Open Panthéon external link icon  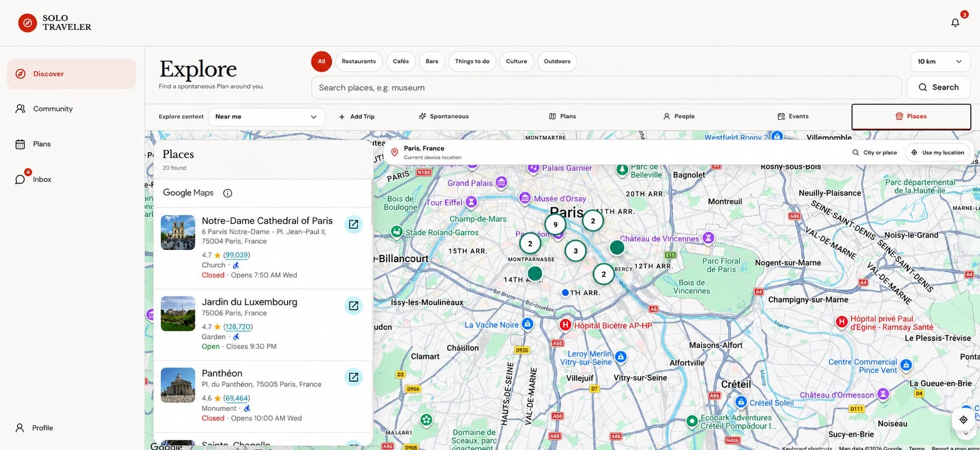click(x=354, y=377)
